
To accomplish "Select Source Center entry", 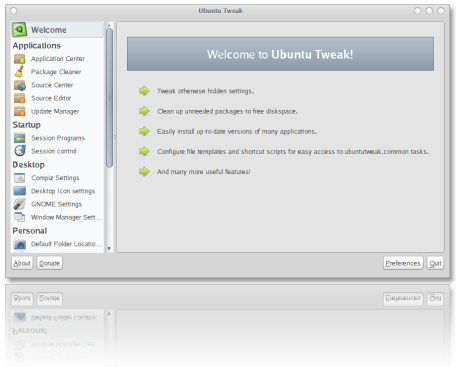I will (57, 85).
